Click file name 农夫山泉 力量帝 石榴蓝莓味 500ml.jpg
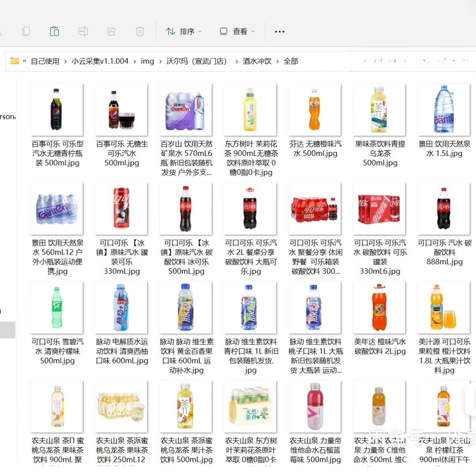The height and width of the screenshot is (476, 476). [315, 450]
